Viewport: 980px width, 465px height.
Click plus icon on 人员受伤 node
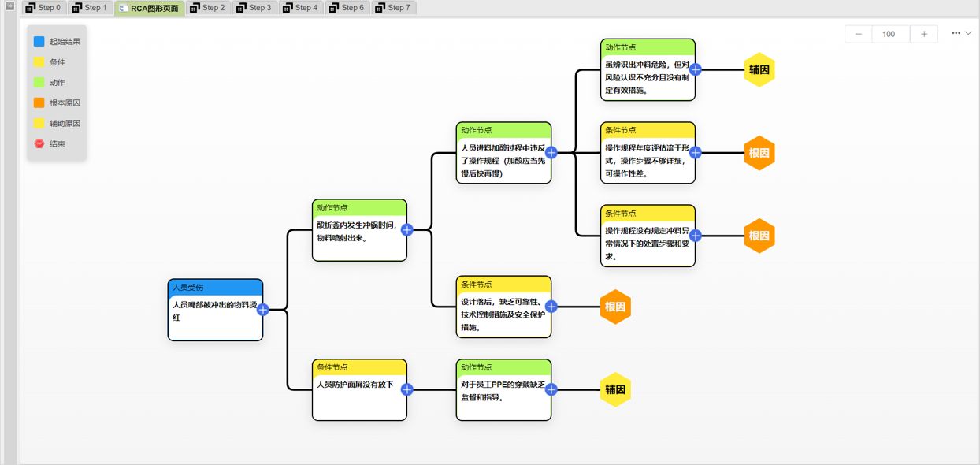point(263,310)
